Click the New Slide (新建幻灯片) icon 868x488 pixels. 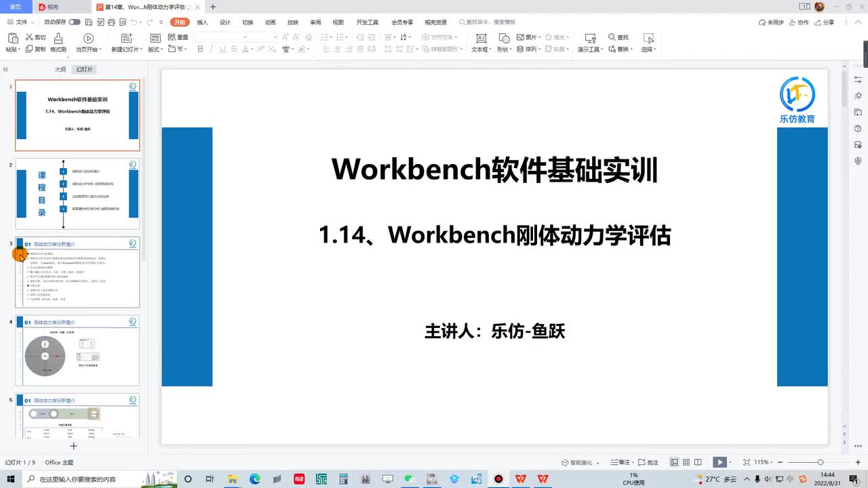[x=126, y=38]
